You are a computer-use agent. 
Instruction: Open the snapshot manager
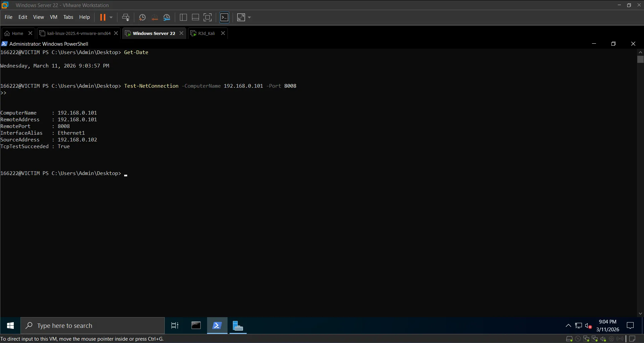tap(167, 17)
